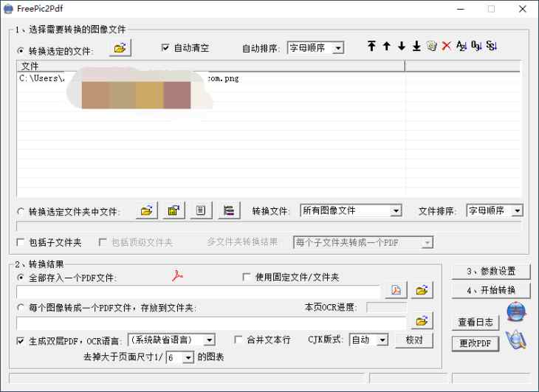Screen dimensions: 539x392
Task: Click the document list icon in folder row
Action: click(x=201, y=210)
